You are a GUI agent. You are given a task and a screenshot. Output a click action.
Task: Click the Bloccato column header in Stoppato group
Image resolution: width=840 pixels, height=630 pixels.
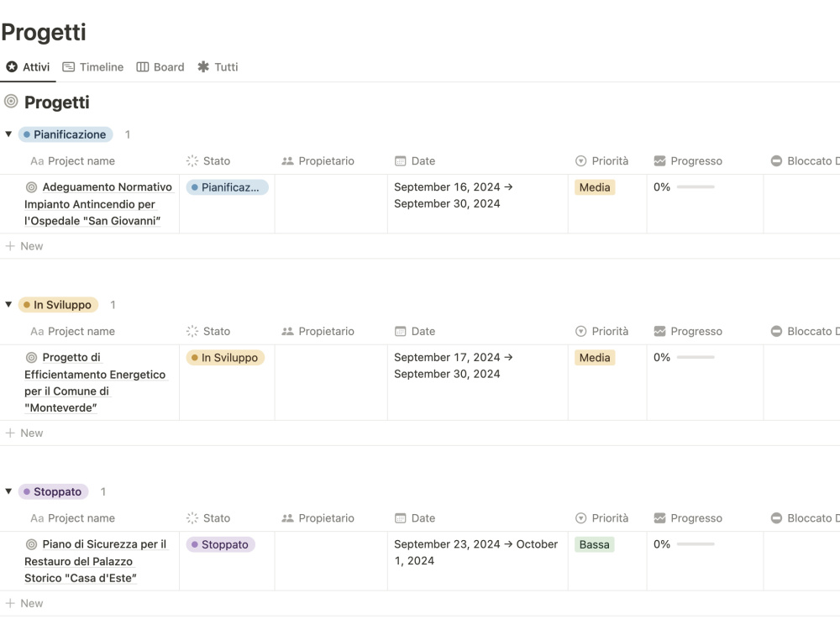click(805, 518)
